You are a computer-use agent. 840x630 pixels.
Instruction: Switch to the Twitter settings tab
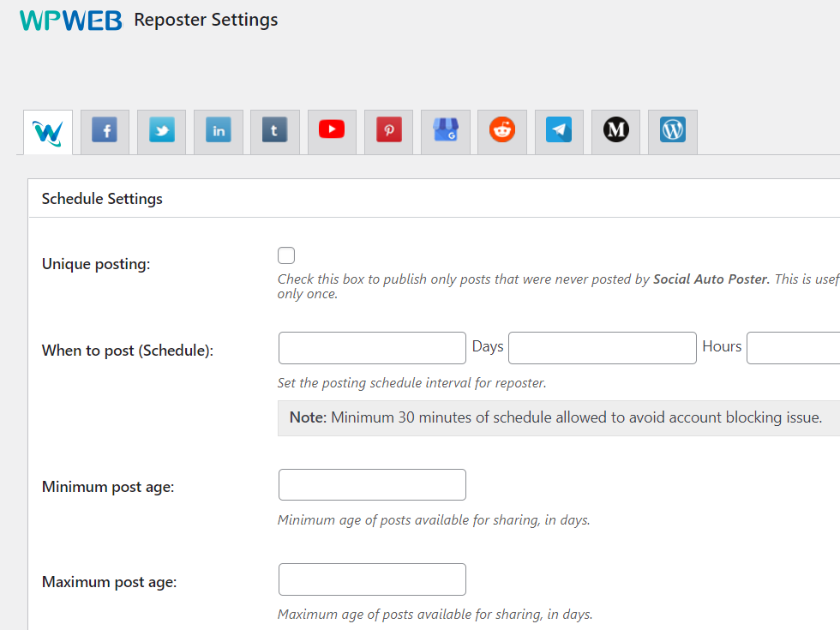tap(162, 132)
